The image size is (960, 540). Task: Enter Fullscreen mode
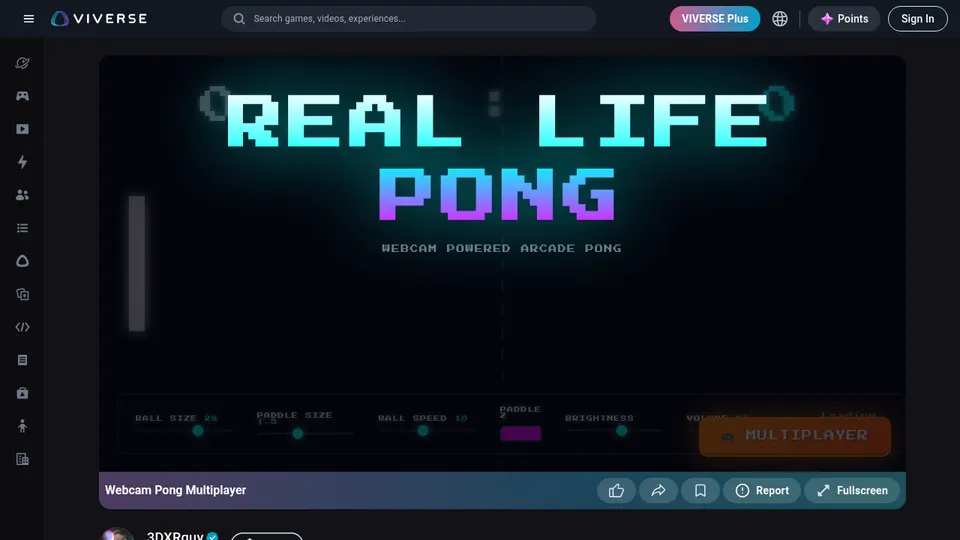pyautogui.click(x=852, y=490)
